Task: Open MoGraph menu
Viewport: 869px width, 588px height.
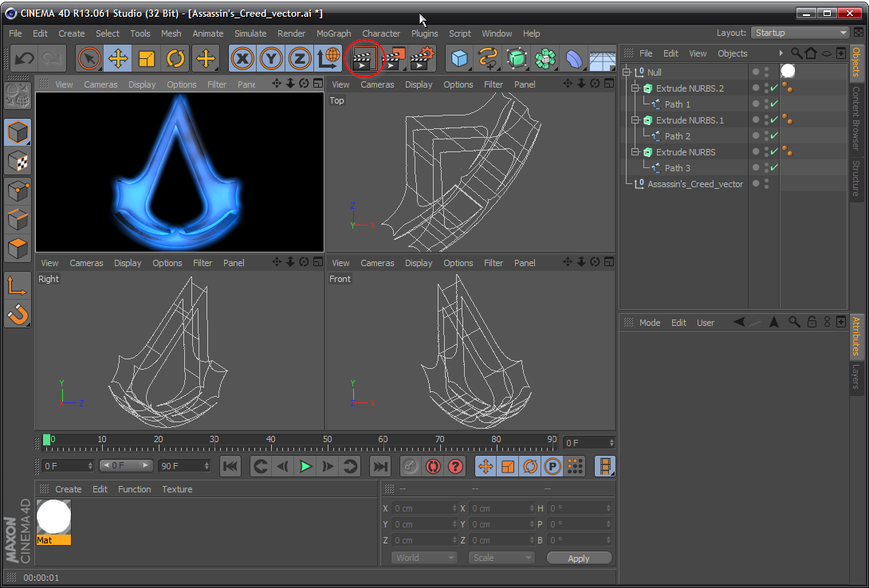Action: pyautogui.click(x=333, y=33)
